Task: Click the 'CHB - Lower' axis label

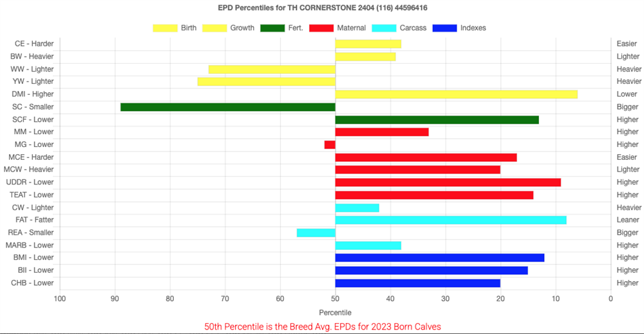Action: pos(33,282)
